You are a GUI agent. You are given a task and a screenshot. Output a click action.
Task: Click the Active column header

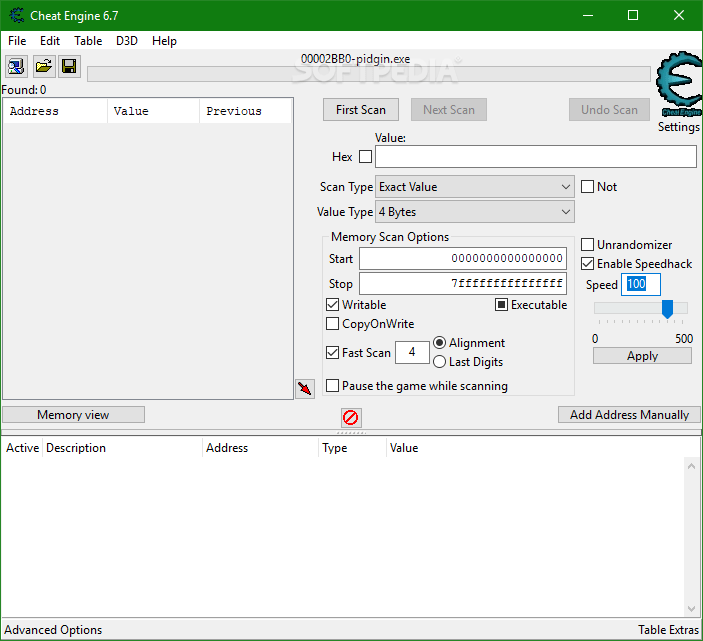22,448
